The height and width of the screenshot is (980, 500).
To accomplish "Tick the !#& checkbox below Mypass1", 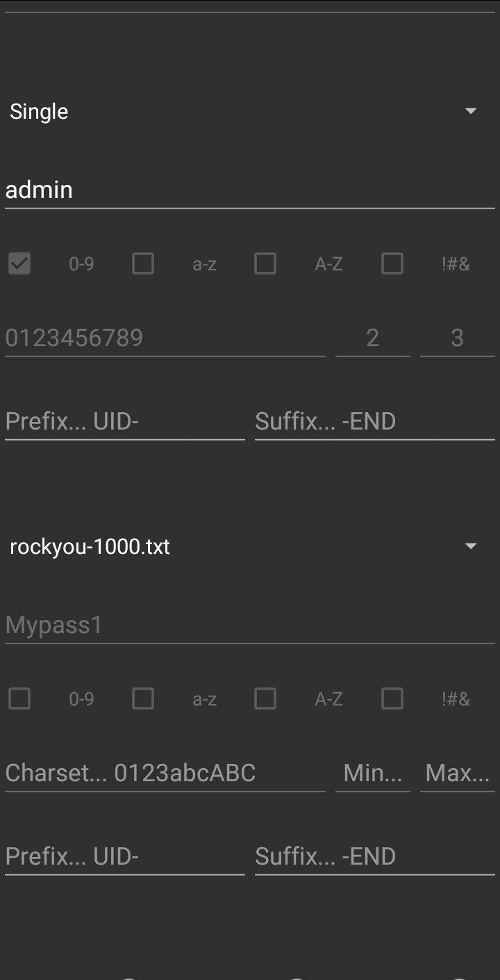I will point(392,699).
